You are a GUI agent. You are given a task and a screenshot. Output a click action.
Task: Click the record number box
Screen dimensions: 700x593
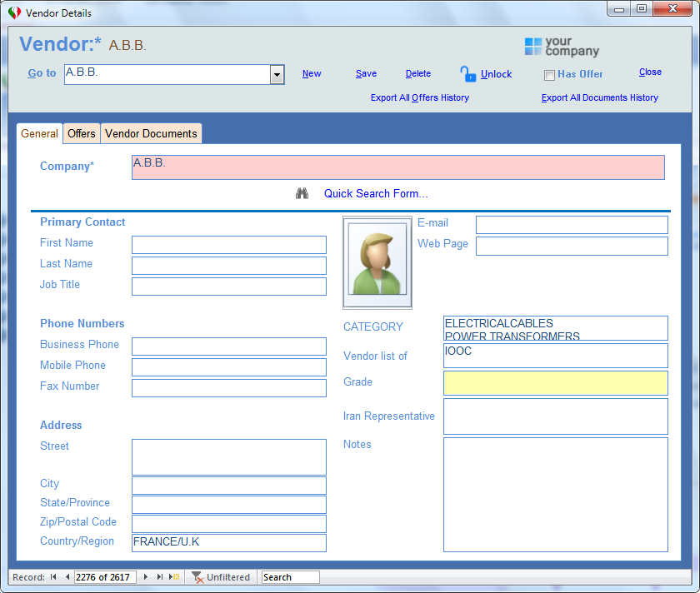(x=105, y=577)
